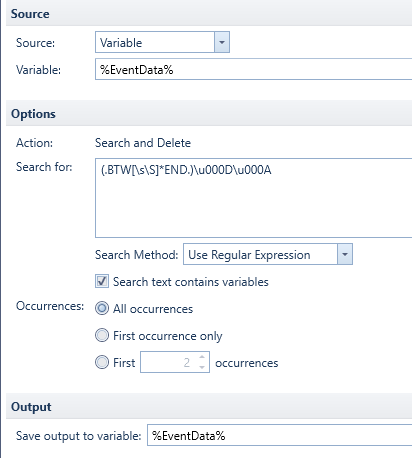412x458 pixels.
Task: Decrease occurrences count with down arrow
Action: (202, 367)
